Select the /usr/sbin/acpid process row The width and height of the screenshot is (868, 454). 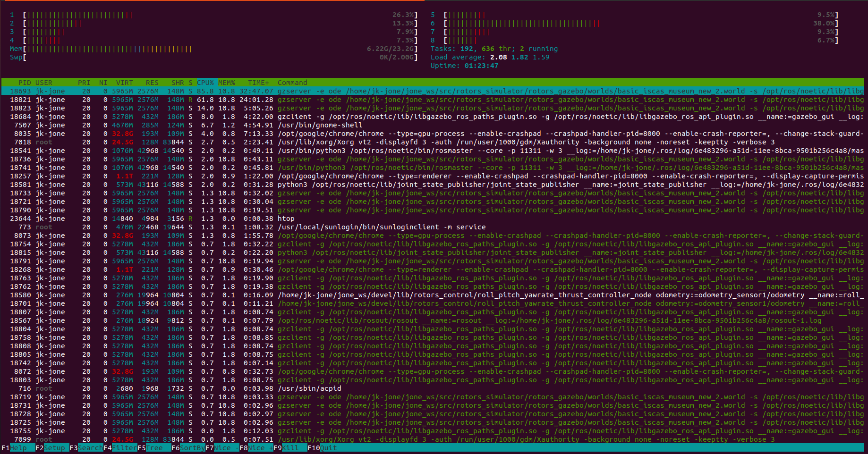pyautogui.click(x=433, y=388)
